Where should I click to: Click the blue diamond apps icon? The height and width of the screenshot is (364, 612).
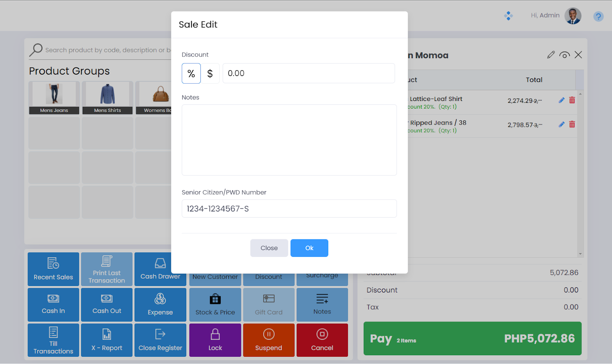[508, 16]
